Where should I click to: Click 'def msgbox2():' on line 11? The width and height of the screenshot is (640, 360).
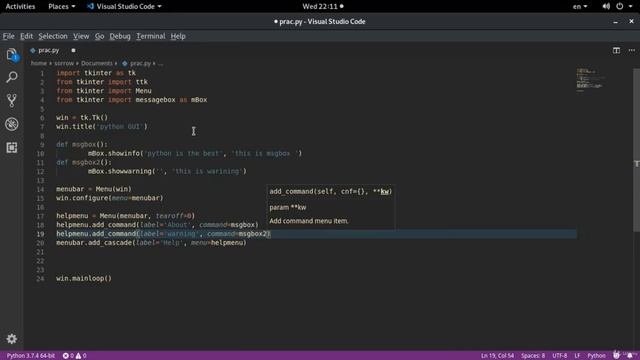pyautogui.click(x=84, y=162)
